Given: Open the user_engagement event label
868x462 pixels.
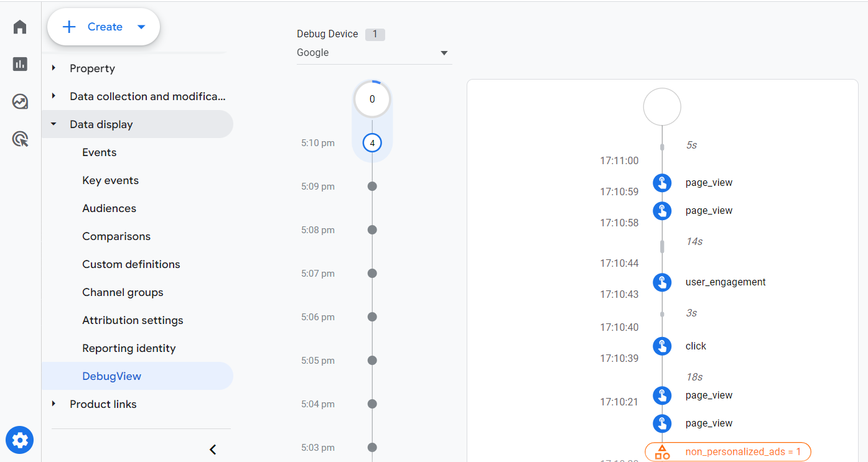Looking at the screenshot, I should [726, 282].
